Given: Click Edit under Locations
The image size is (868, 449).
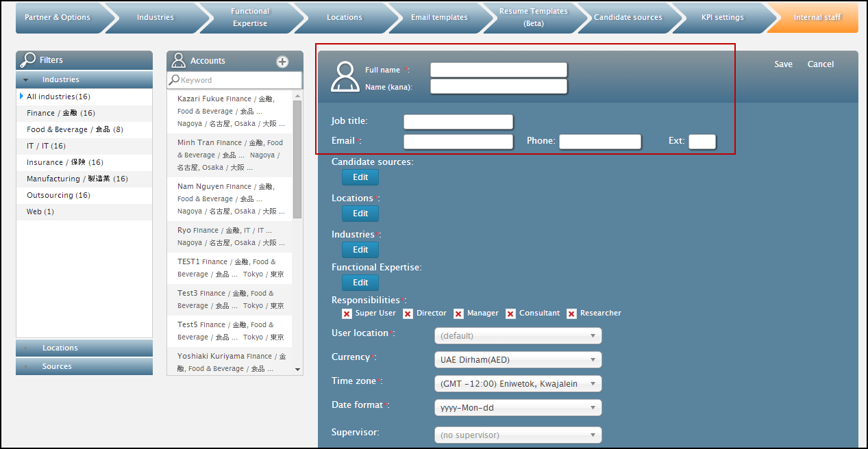Looking at the screenshot, I should (x=360, y=214).
